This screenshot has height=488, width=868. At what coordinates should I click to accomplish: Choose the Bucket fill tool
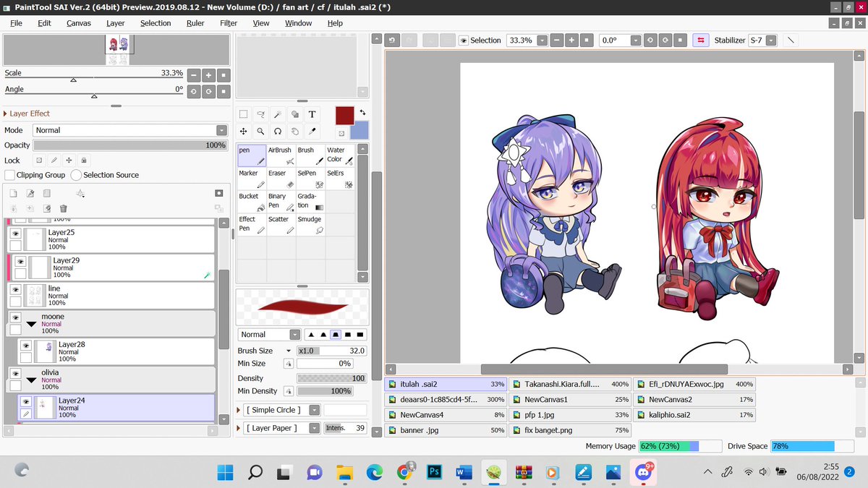[252, 202]
